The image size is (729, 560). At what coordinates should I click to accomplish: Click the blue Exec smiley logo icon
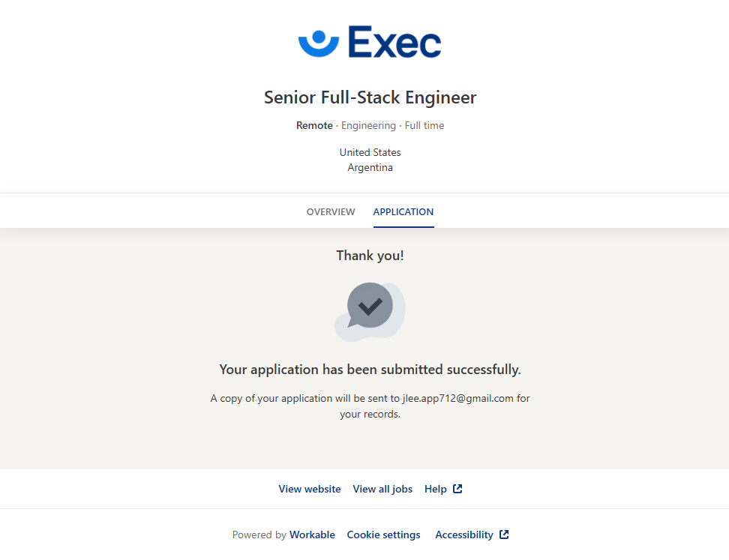(x=319, y=43)
